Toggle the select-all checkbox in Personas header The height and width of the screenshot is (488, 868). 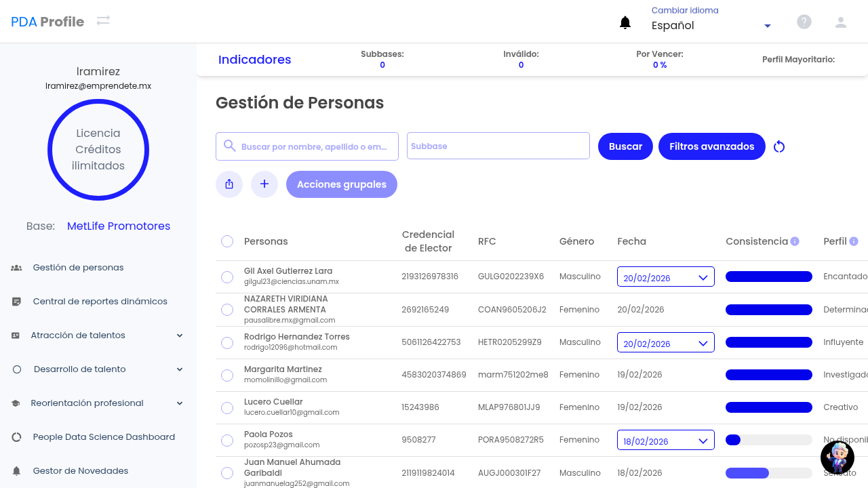tap(227, 241)
